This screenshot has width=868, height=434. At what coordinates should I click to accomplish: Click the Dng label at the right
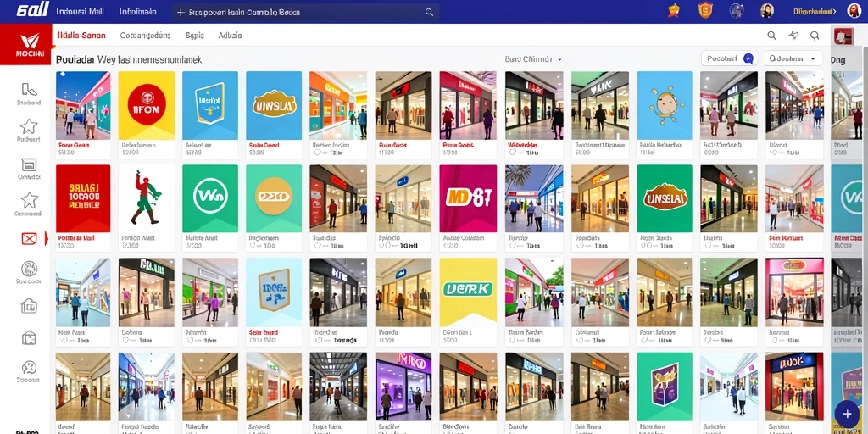(x=837, y=60)
